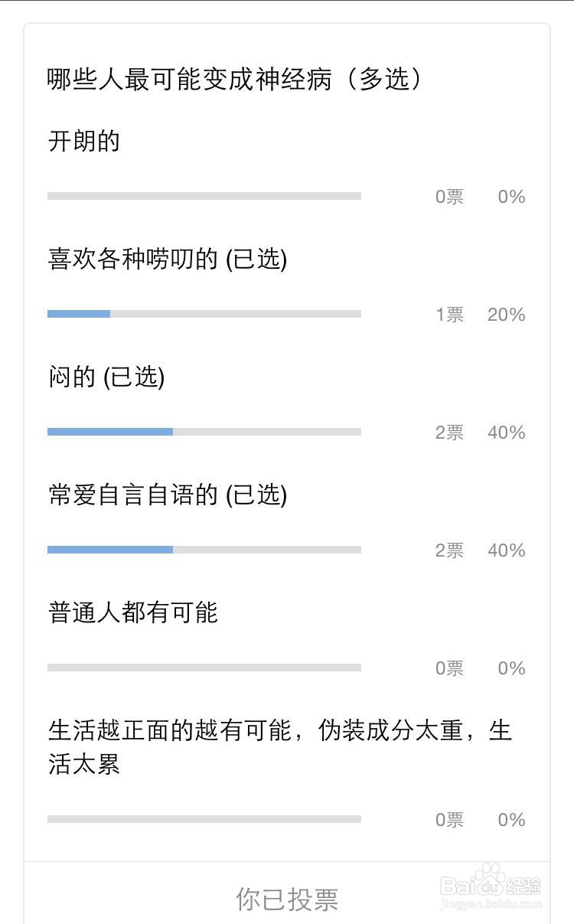Select the 普通人都有可能 option
Screen dimensions: 574x924
tap(133, 613)
